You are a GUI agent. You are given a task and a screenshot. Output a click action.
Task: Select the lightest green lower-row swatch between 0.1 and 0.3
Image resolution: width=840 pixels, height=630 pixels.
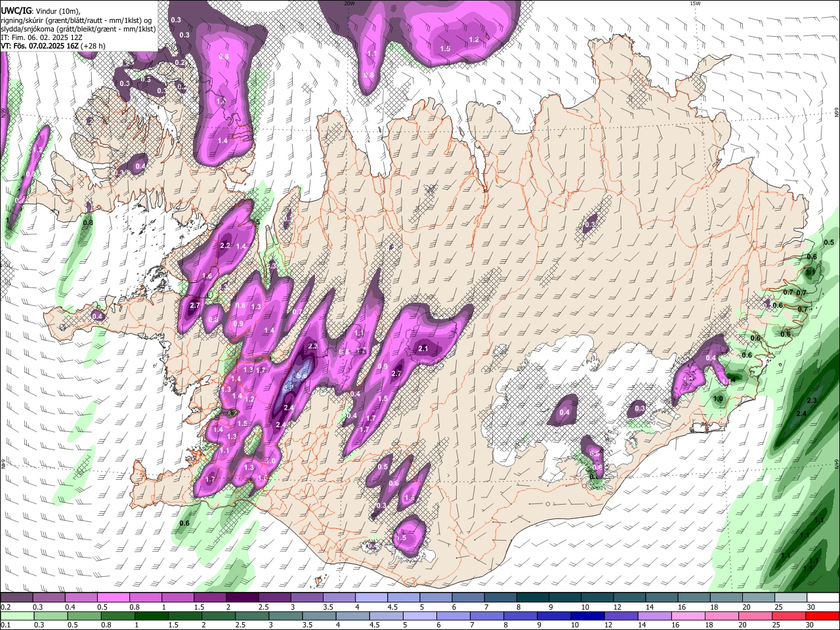pyautogui.click(x=17, y=616)
